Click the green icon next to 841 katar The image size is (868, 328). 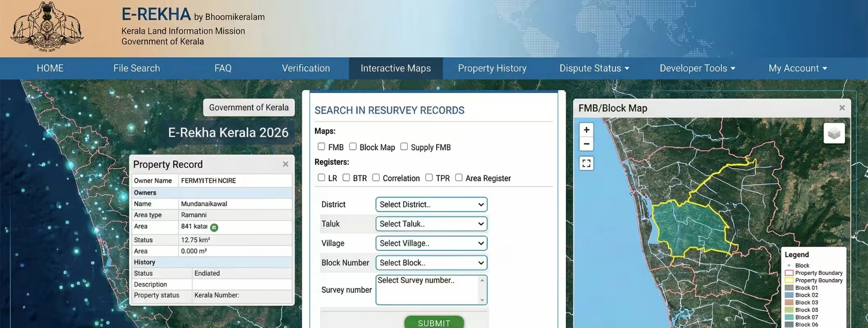(214, 227)
